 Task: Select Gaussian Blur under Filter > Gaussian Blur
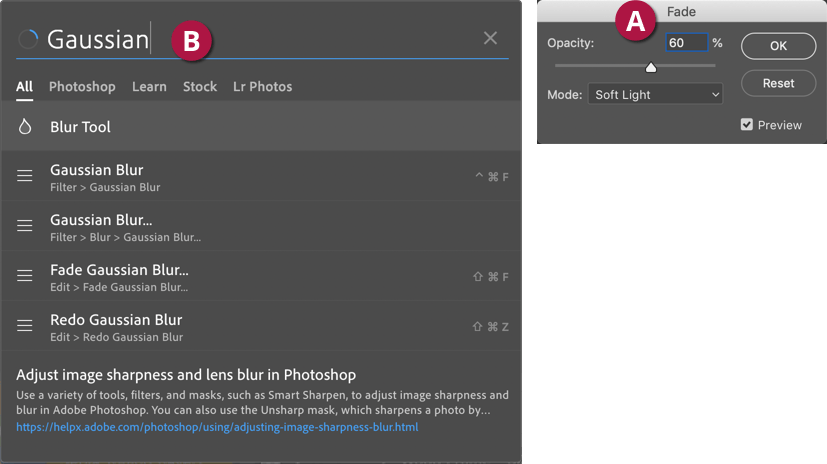(262, 176)
